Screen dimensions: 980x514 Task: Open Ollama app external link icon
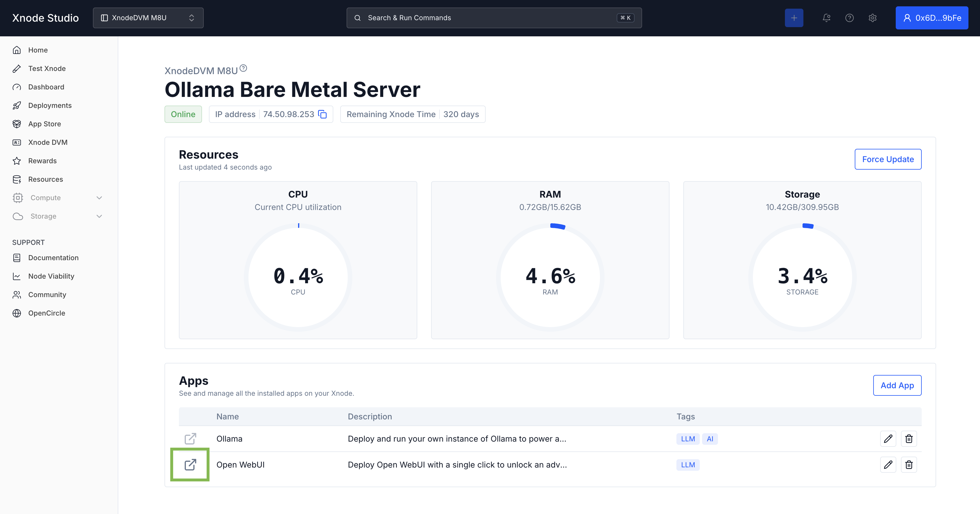(190, 439)
